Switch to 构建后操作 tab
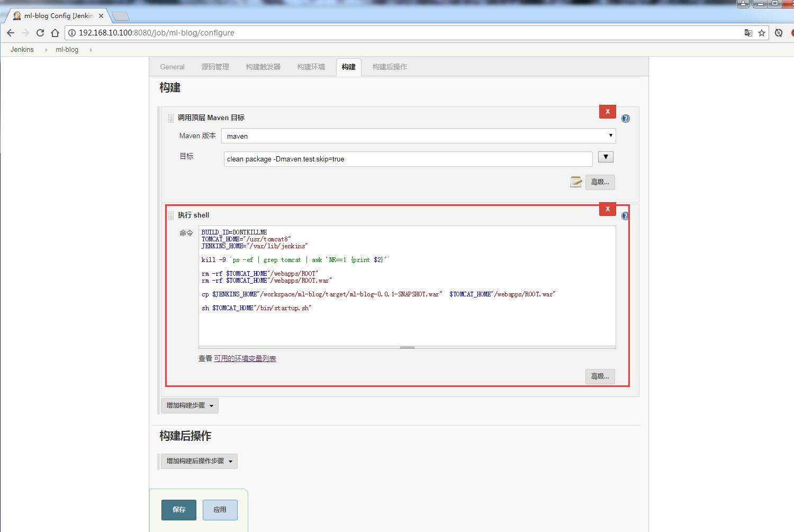 coord(390,67)
